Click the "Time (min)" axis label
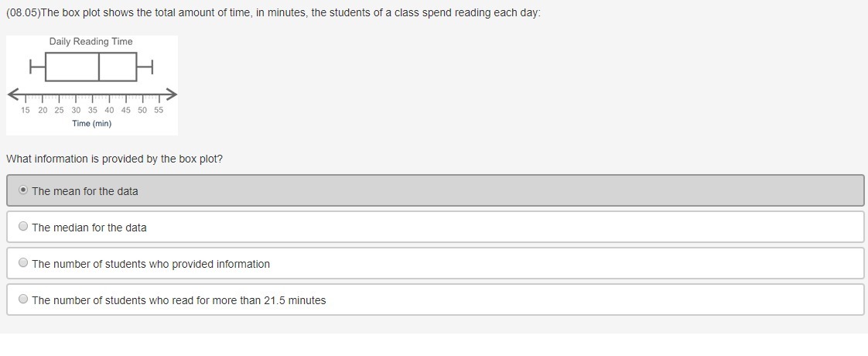The width and height of the screenshot is (868, 356). [91, 124]
